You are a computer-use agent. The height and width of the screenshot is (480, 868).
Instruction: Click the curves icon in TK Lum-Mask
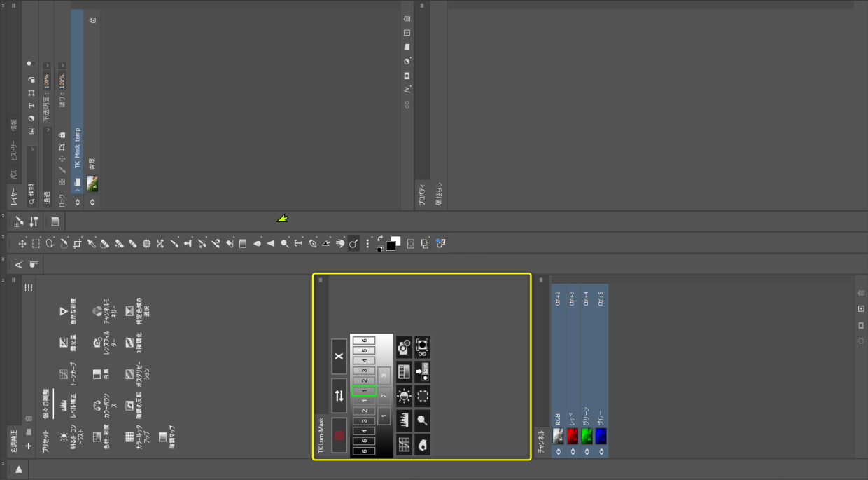pyautogui.click(x=404, y=444)
